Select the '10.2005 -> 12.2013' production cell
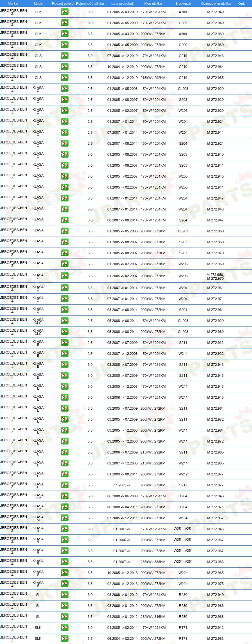 tap(122, 573)
